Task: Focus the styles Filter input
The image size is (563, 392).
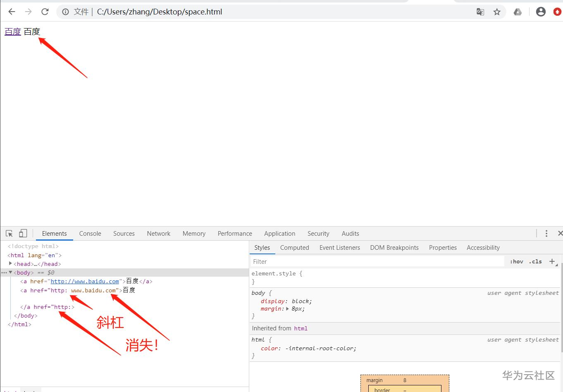Action: [377, 261]
